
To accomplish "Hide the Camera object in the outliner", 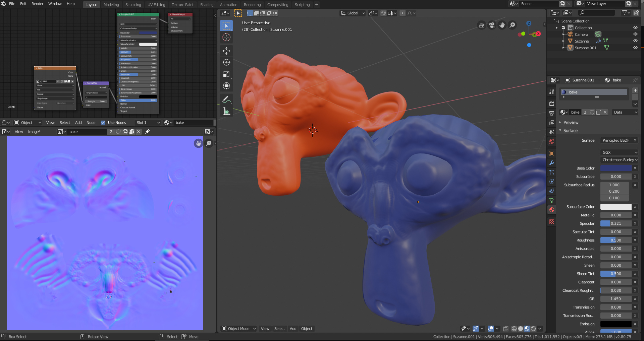I will (636, 34).
